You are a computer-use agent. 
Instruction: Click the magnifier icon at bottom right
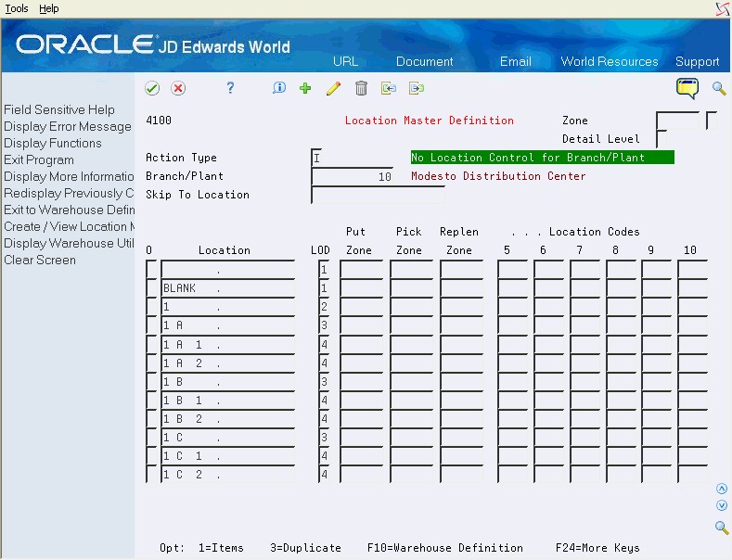coord(722,528)
